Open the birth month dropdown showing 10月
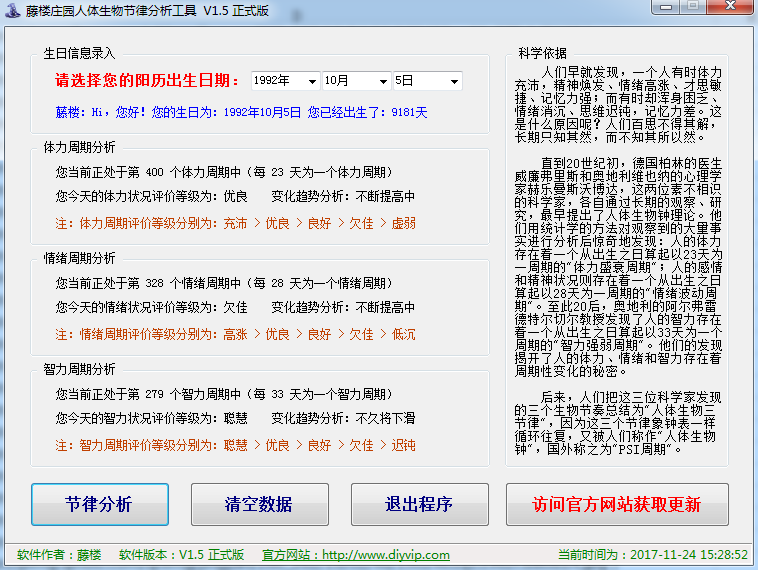 click(x=356, y=81)
